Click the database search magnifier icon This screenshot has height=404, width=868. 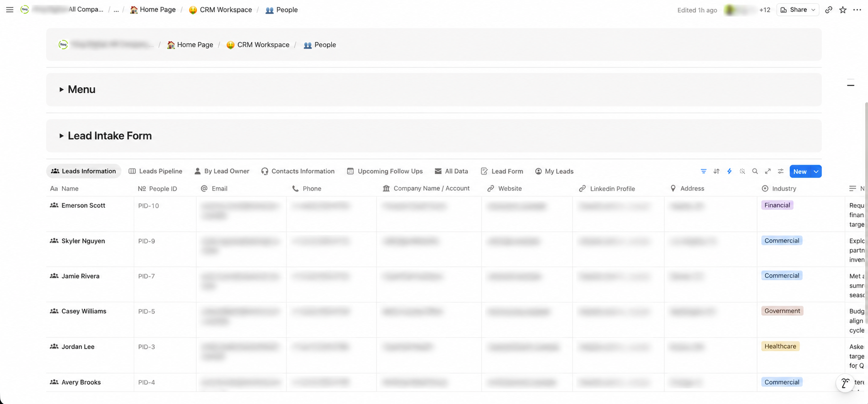(755, 171)
